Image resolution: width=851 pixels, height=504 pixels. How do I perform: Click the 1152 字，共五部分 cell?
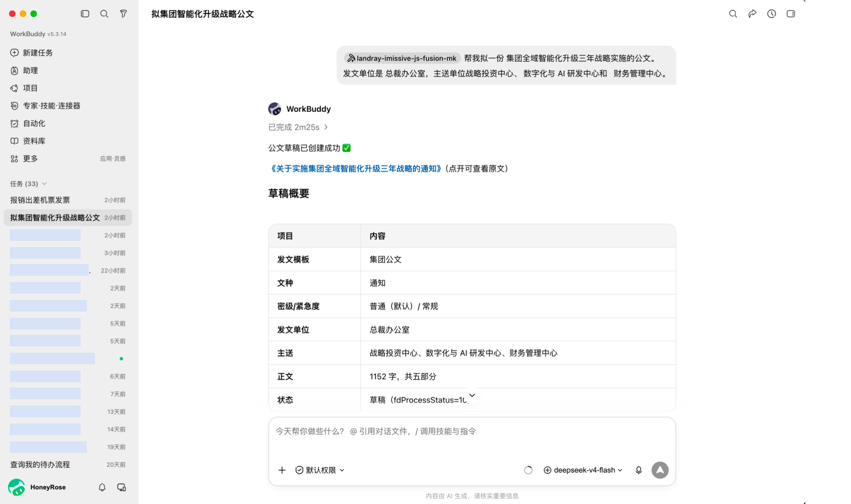518,376
